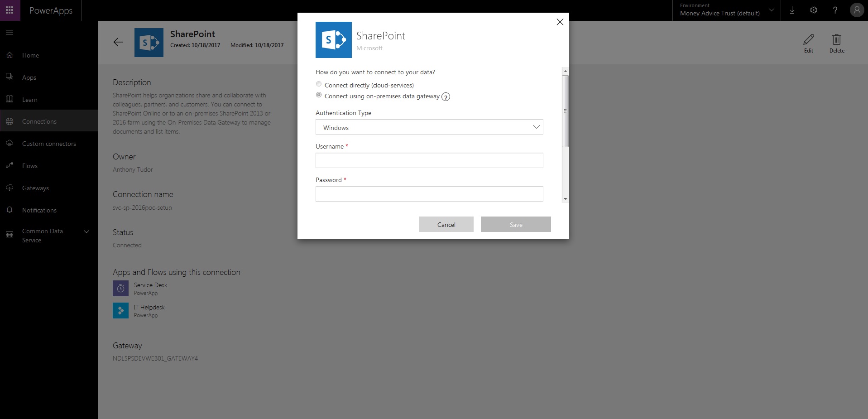Viewport: 868px width, 419px height.
Task: Click the Connections globe icon
Action: tap(10, 121)
